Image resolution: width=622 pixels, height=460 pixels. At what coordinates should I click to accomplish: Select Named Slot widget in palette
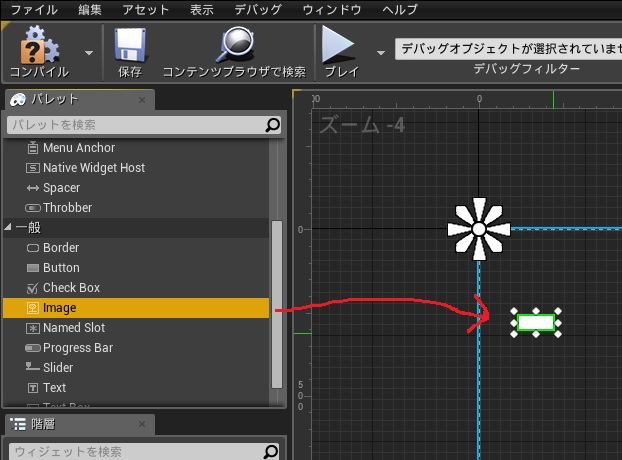coord(136,328)
